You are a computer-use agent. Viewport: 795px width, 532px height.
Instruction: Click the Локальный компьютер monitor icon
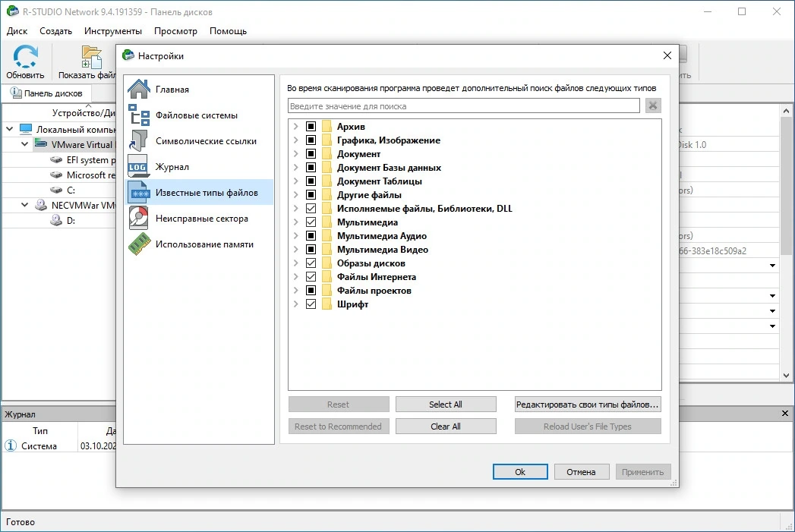pyautogui.click(x=26, y=129)
